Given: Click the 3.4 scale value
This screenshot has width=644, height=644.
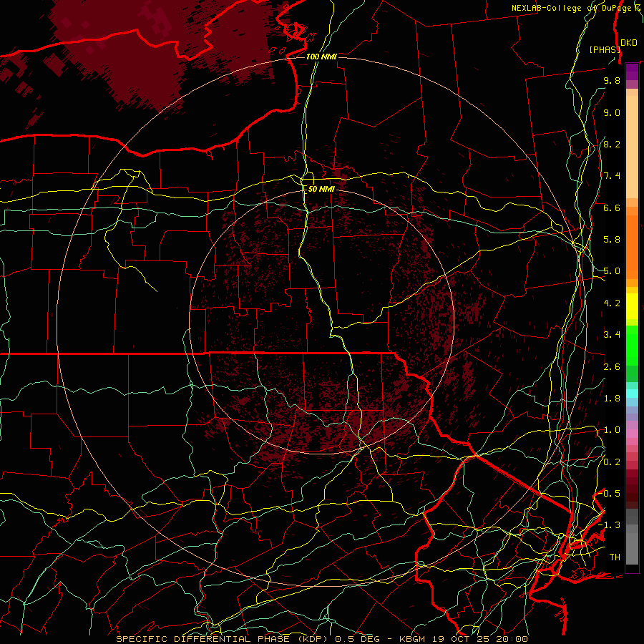Looking at the screenshot, I should 612,335.
